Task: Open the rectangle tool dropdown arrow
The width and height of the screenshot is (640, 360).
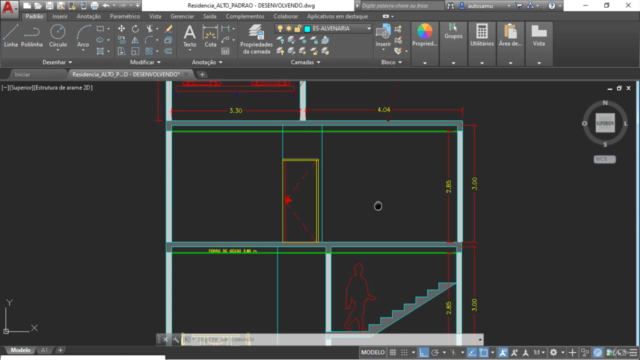Action: tap(108, 29)
